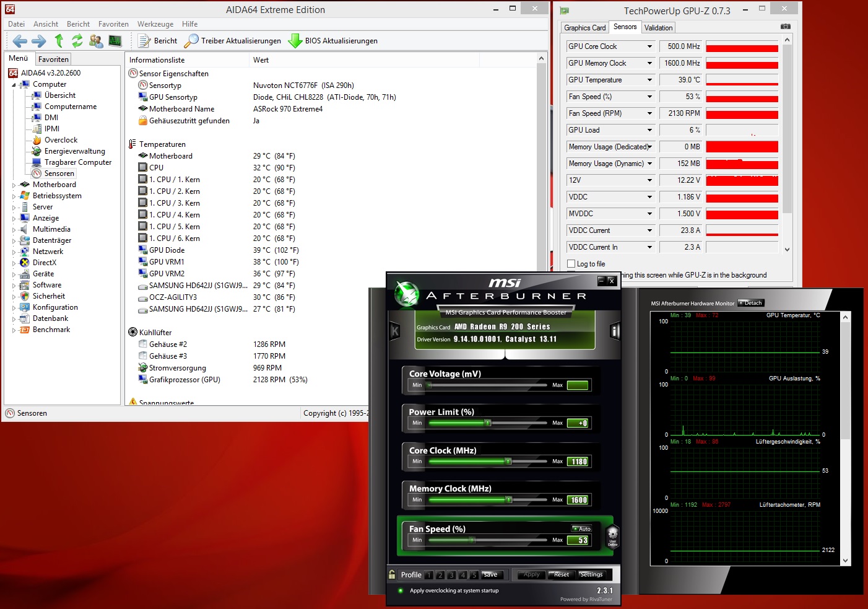Select Afterburner profile slot 4
The width and height of the screenshot is (868, 609).
pos(462,575)
